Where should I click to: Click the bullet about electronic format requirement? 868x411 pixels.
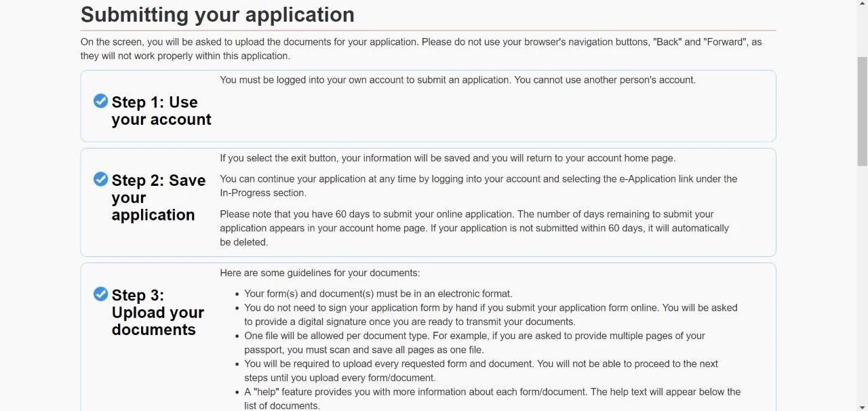pyautogui.click(x=378, y=294)
